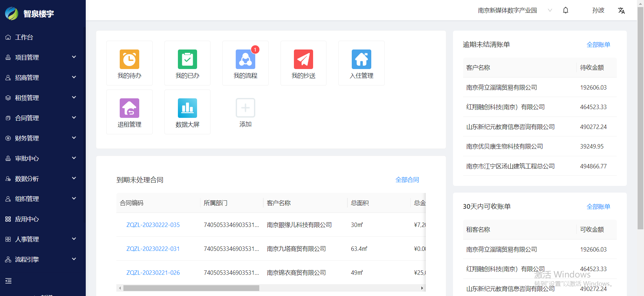Click the 智泉楼宇 logo
The height and width of the screenshot is (296, 644).
click(12, 14)
